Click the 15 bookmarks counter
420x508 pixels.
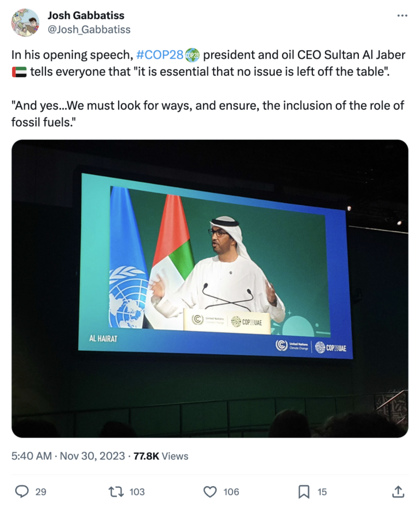coord(322,492)
